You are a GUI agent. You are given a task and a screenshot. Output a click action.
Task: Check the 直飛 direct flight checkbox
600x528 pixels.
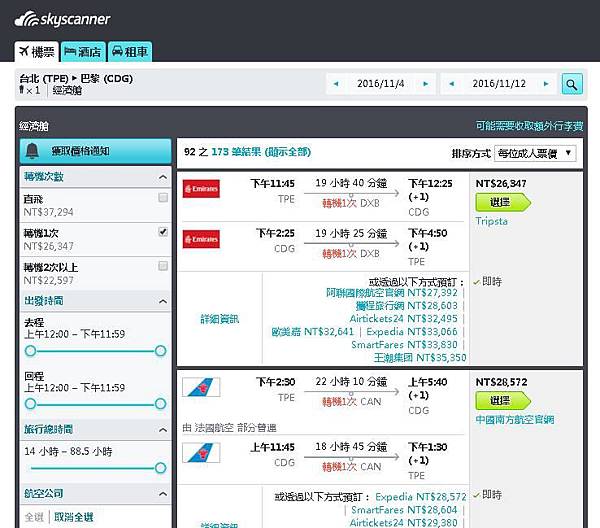coord(163,197)
